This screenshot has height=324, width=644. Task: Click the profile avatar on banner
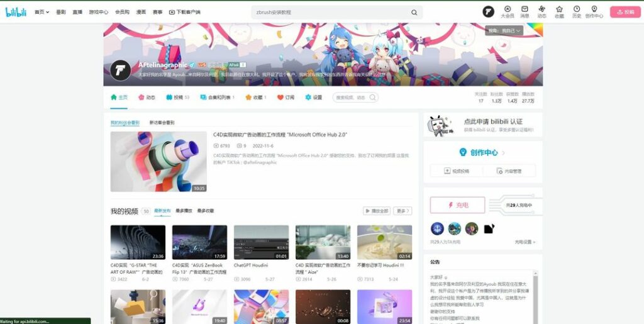[120, 70]
